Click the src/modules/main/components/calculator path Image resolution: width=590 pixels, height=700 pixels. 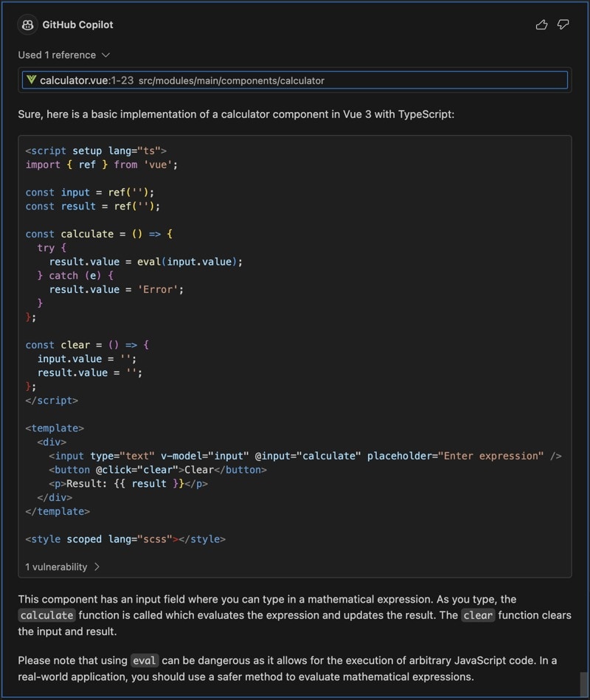pos(231,81)
